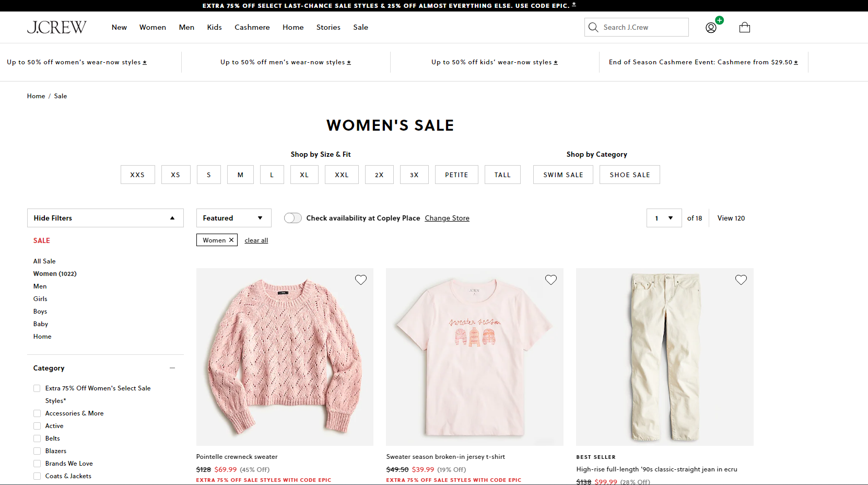Open the Kids navigation menu
The width and height of the screenshot is (868, 485).
click(214, 27)
